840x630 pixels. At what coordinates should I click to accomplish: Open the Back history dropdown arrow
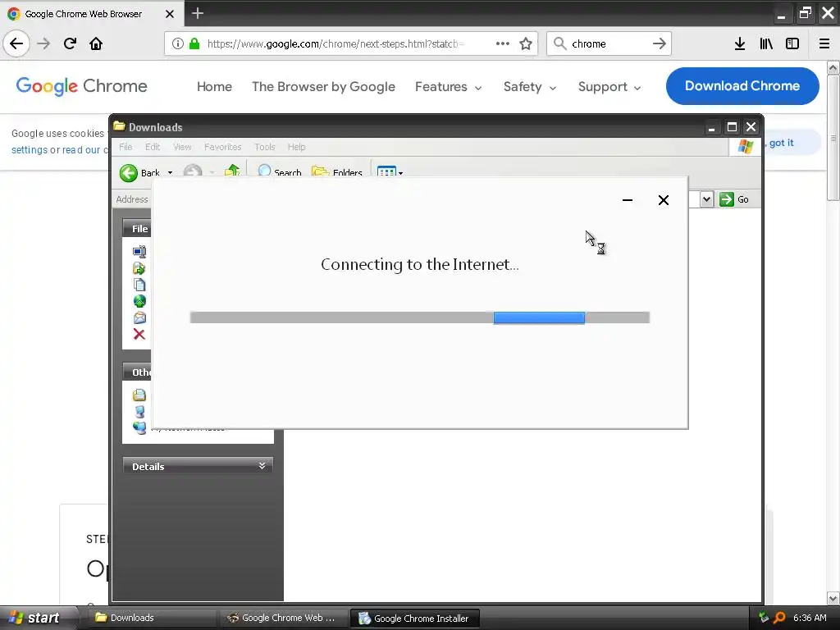[170, 172]
